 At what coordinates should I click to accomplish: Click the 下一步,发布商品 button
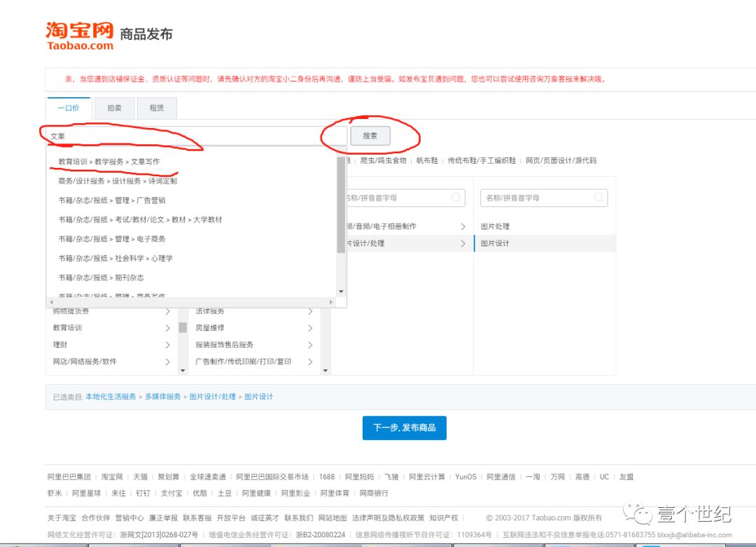pyautogui.click(x=404, y=427)
